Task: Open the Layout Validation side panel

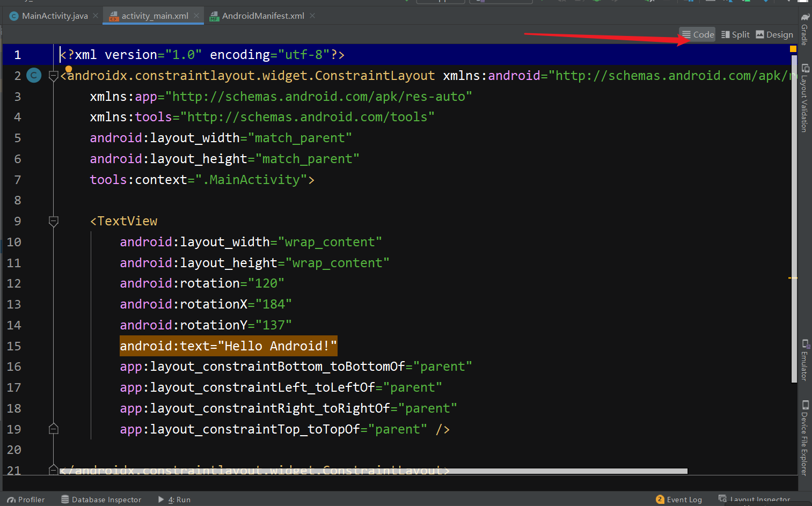Action: pyautogui.click(x=804, y=98)
